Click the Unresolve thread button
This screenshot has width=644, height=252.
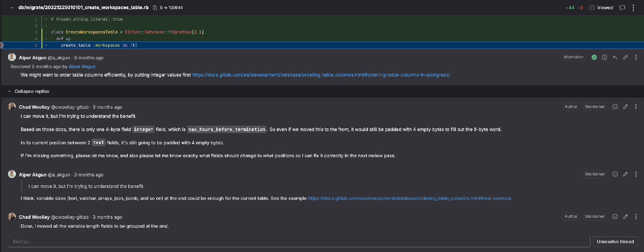[615, 241]
